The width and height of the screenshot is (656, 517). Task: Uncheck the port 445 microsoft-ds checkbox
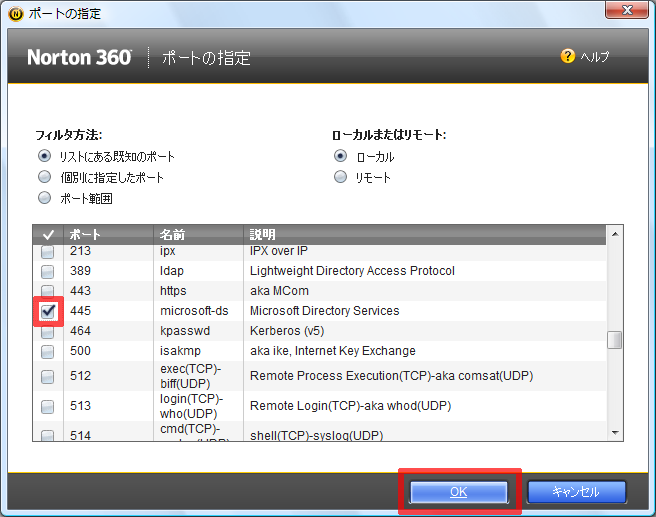(47, 312)
